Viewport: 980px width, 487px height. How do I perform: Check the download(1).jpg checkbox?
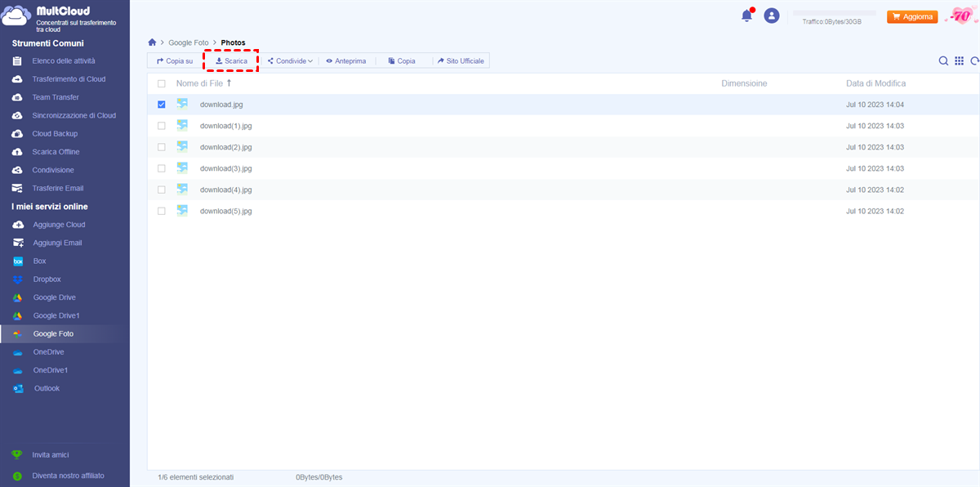point(162,126)
